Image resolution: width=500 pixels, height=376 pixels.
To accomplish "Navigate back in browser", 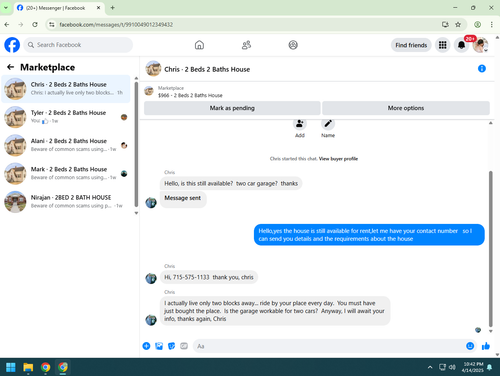I will point(7,24).
